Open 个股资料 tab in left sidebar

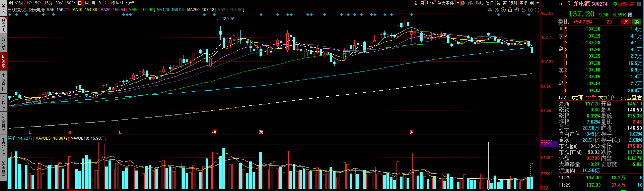(x=3, y=83)
